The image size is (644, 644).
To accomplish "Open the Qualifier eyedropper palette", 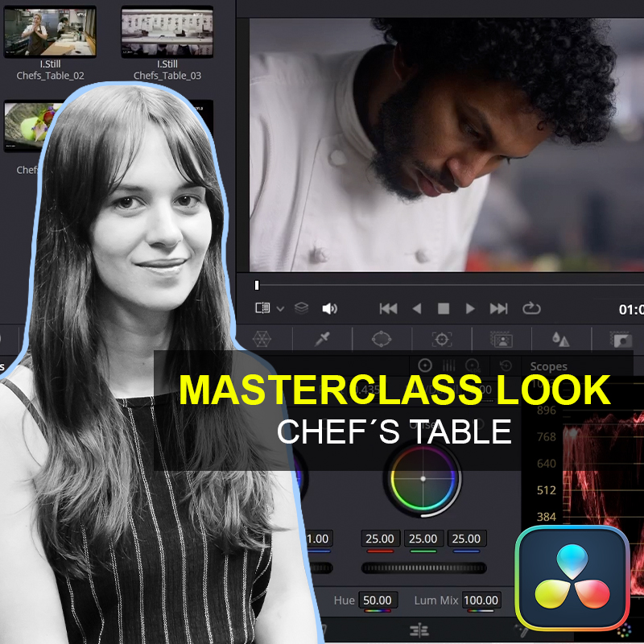I will pos(322,339).
